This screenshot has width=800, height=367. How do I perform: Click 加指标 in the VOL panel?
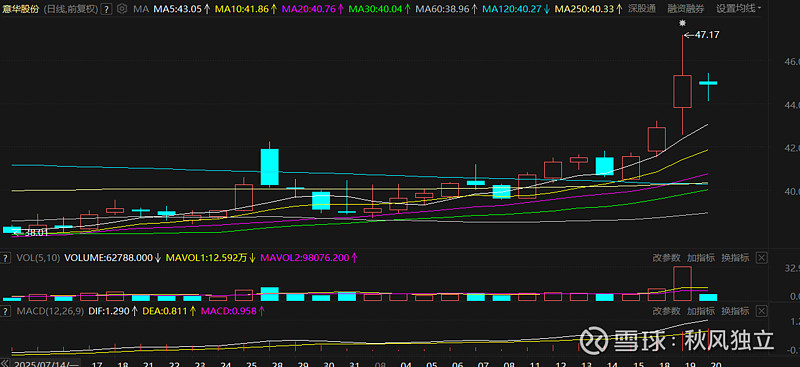[x=701, y=258]
